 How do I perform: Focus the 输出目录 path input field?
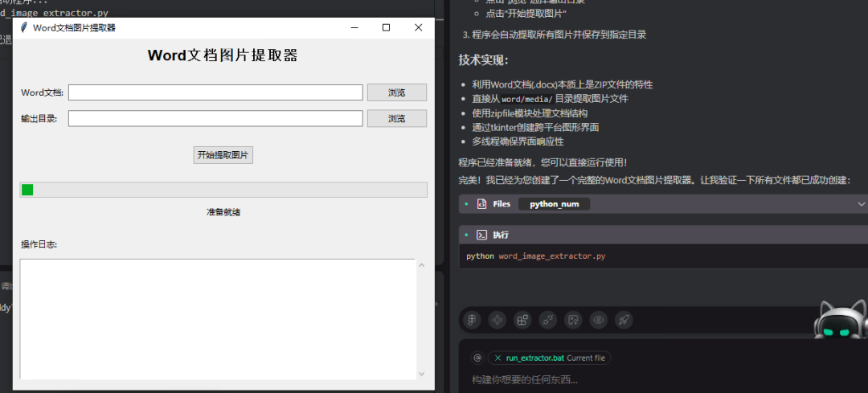point(215,118)
